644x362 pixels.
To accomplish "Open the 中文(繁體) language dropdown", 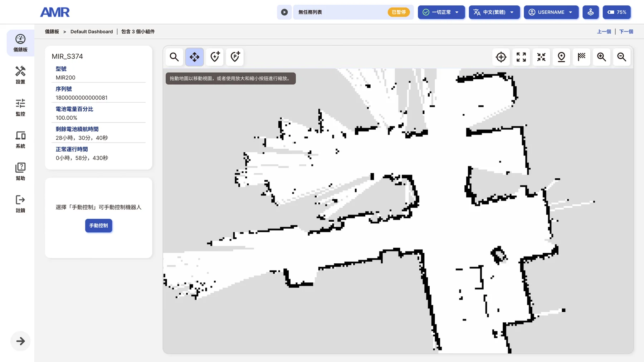I will coord(494,12).
